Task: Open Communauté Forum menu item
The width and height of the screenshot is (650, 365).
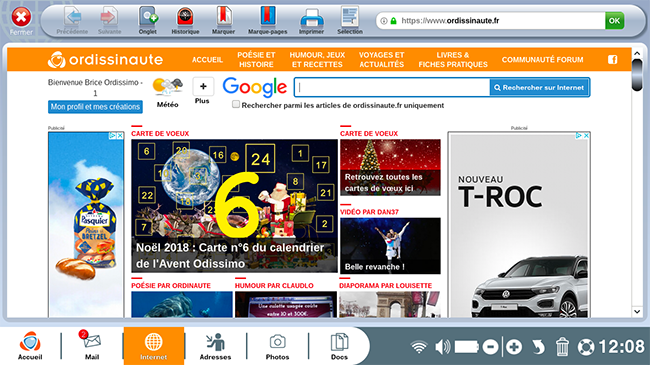Action: [542, 60]
